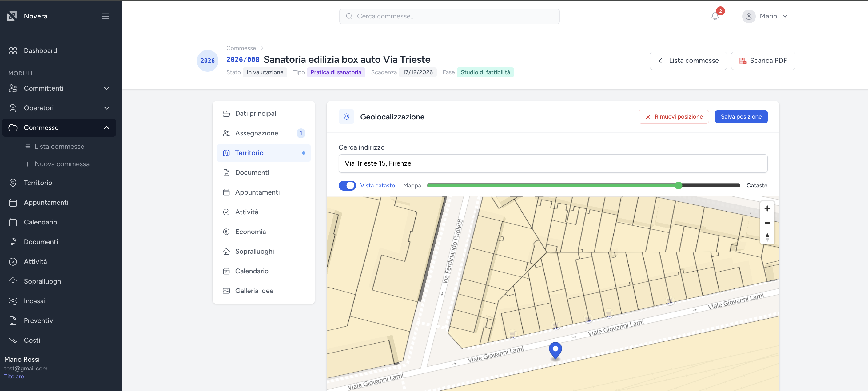Collapse sidebar with hamburger menu icon
The height and width of the screenshot is (391, 868).
106,16
